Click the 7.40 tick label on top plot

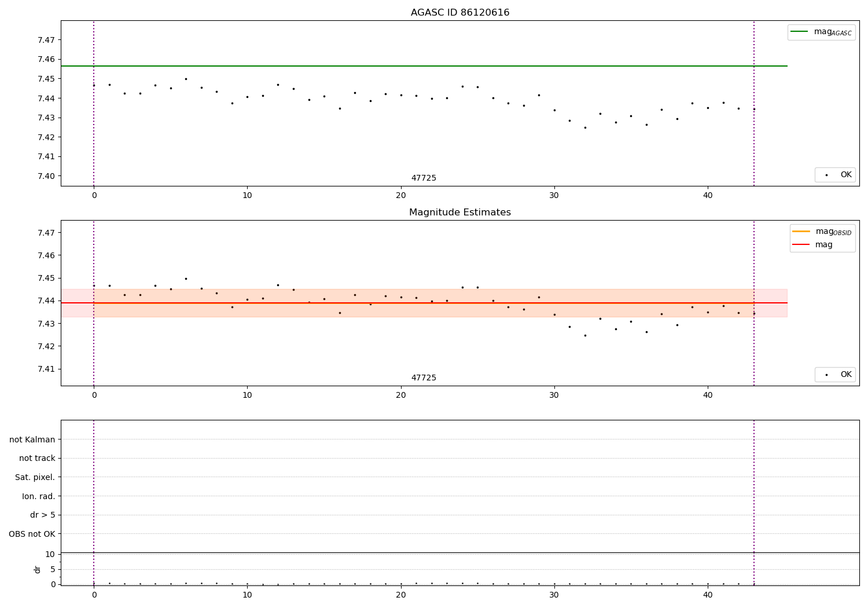click(x=46, y=176)
